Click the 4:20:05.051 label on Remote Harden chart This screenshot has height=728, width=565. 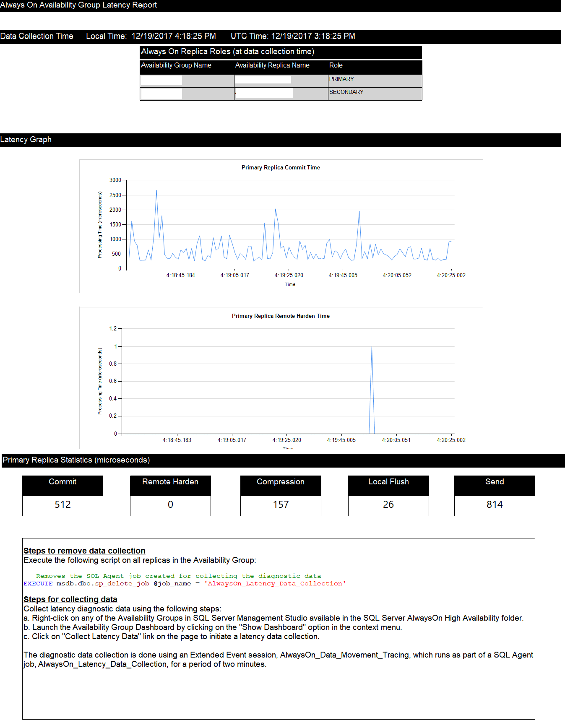396,440
